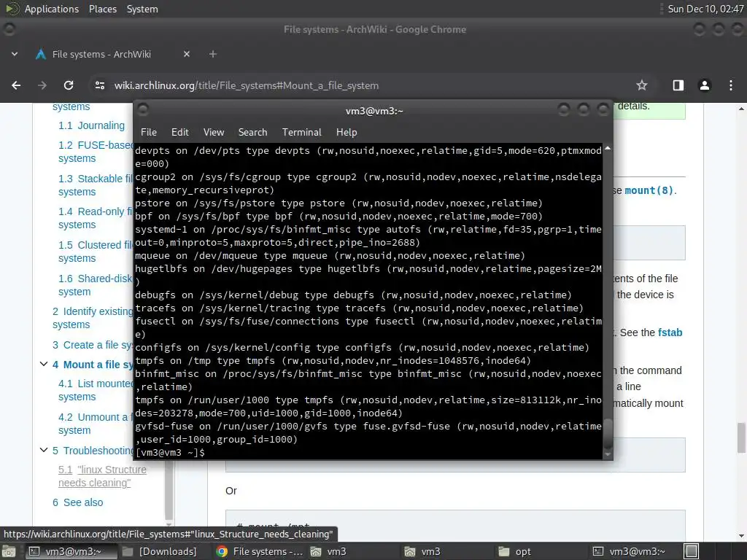Image resolution: width=747 pixels, height=560 pixels.
Task: Click the terminal prompt line [vm3@vm3 ~]$
Action: (170, 452)
